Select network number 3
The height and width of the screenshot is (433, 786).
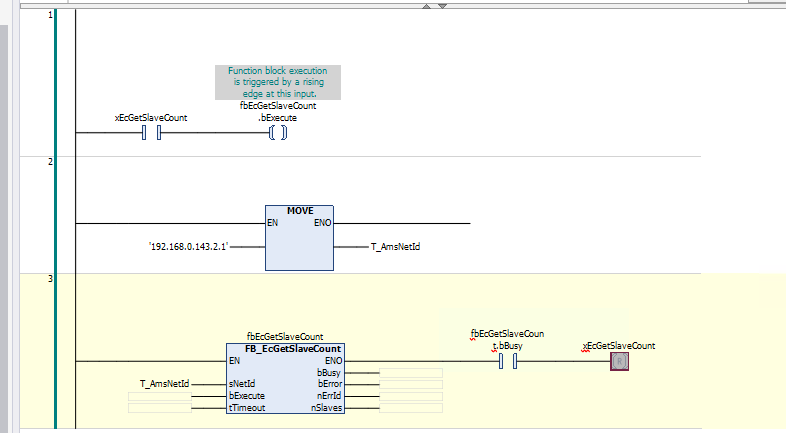click(x=50, y=279)
